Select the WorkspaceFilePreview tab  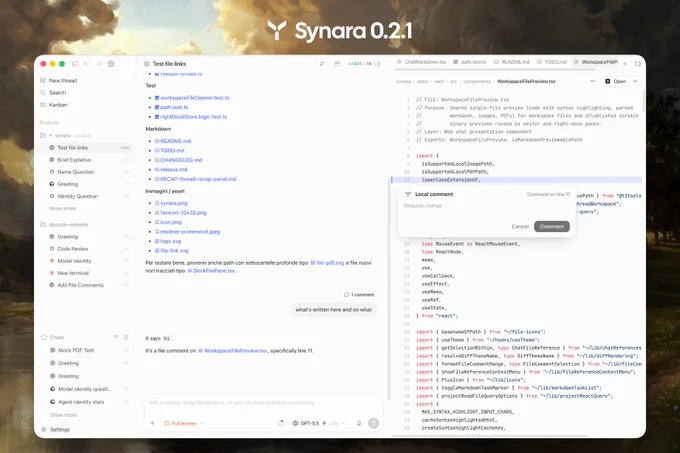click(596, 62)
